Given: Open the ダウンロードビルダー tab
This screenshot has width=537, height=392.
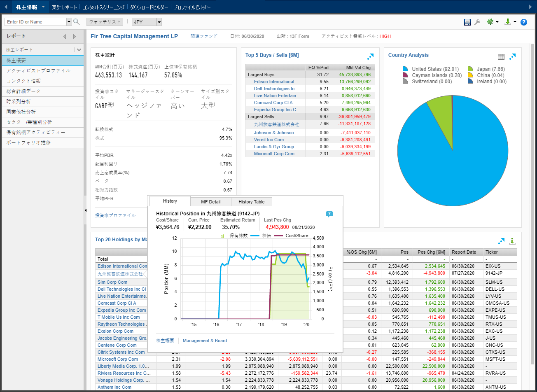Looking at the screenshot, I should tap(149, 7).
